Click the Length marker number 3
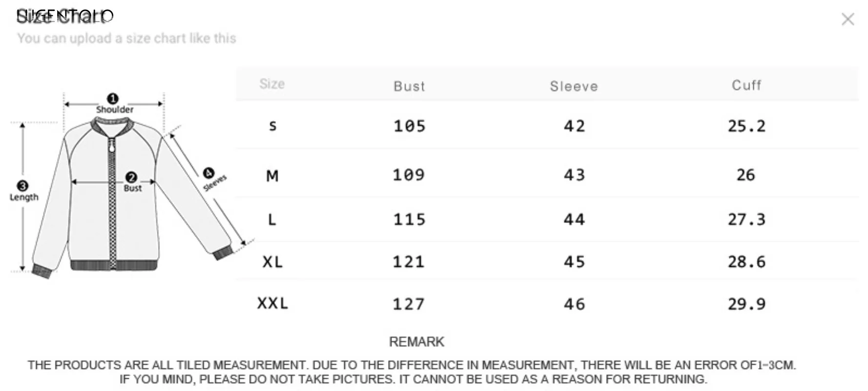Screen dimensions: 868x391 pyautogui.click(x=22, y=186)
